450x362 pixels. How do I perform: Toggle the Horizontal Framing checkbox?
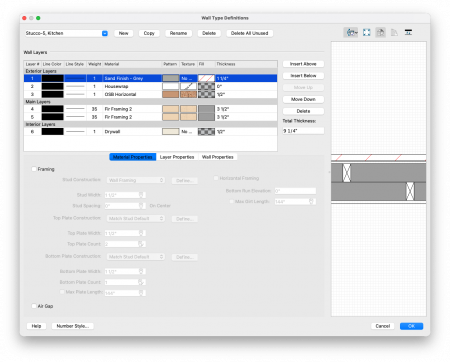pyautogui.click(x=216, y=178)
